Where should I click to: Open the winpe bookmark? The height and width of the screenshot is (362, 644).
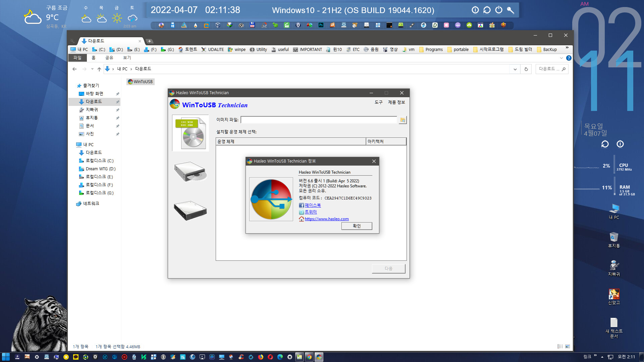[237, 50]
